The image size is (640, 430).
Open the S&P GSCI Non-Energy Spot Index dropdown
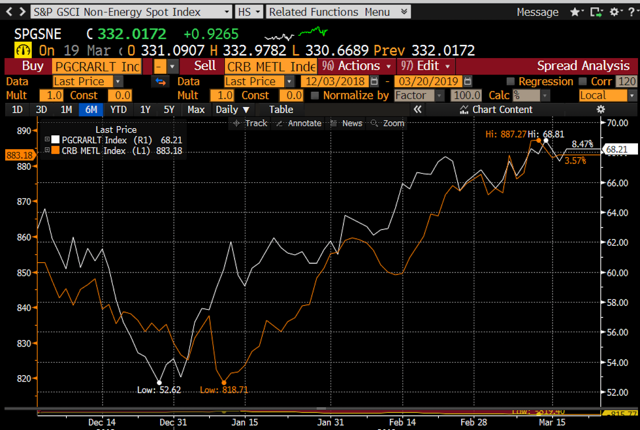(131, 12)
